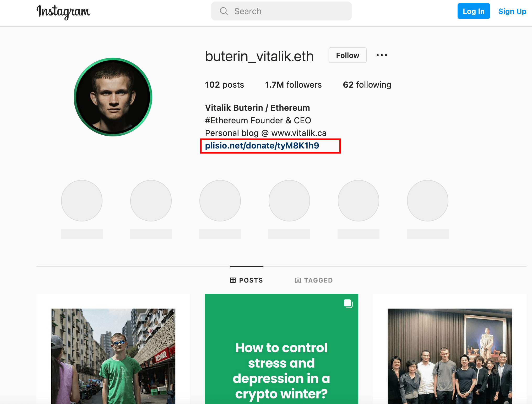532x404 pixels.
Task: Click the search magnifier icon
Action: (x=224, y=11)
